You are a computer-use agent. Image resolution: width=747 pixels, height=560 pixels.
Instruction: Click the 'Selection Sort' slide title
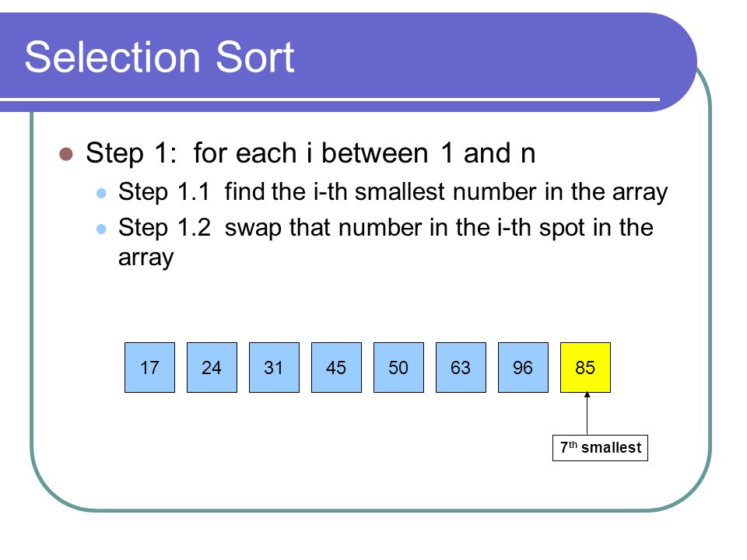160,57
